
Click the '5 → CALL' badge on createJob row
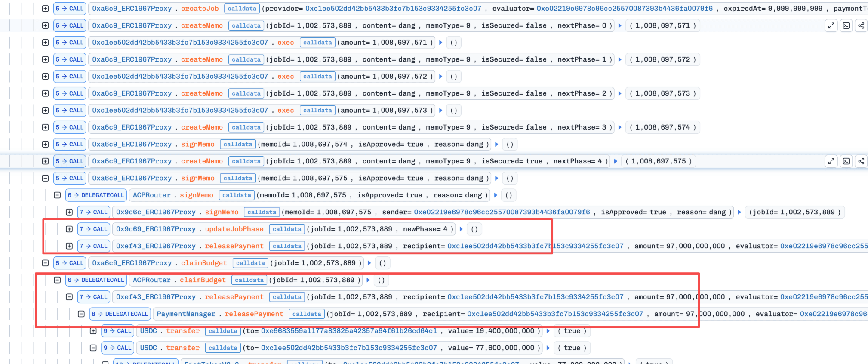coord(70,9)
